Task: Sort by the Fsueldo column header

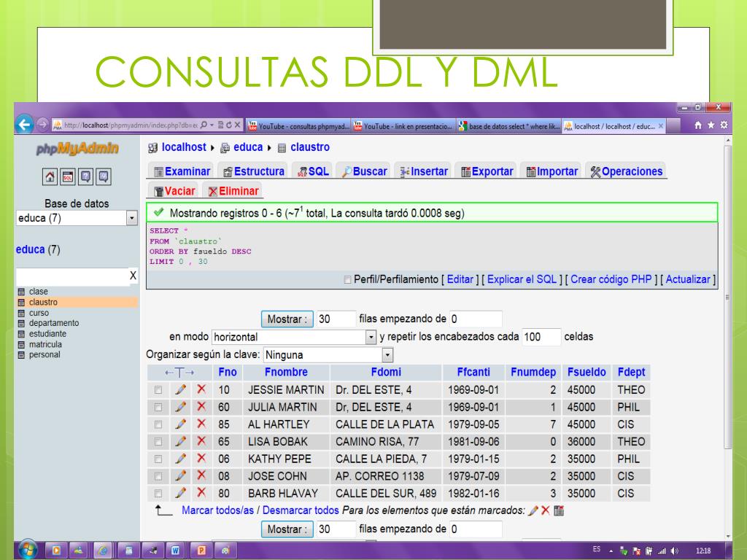Action: click(x=587, y=373)
